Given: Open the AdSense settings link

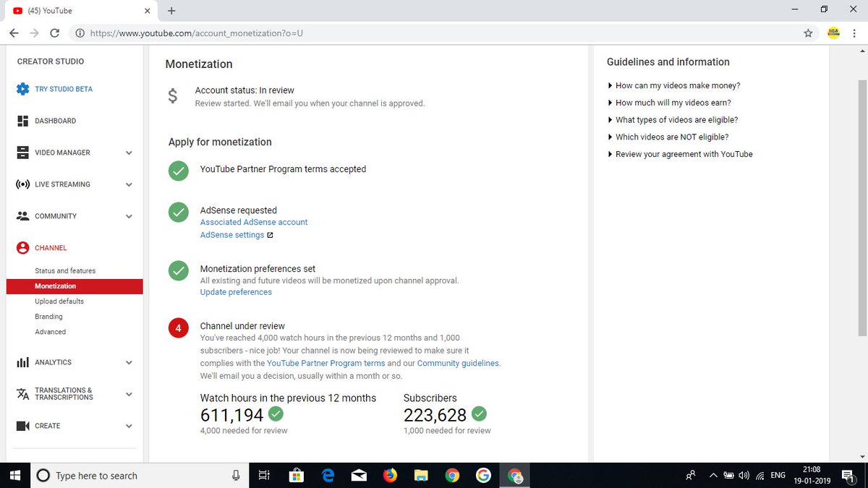Looking at the screenshot, I should [x=232, y=235].
